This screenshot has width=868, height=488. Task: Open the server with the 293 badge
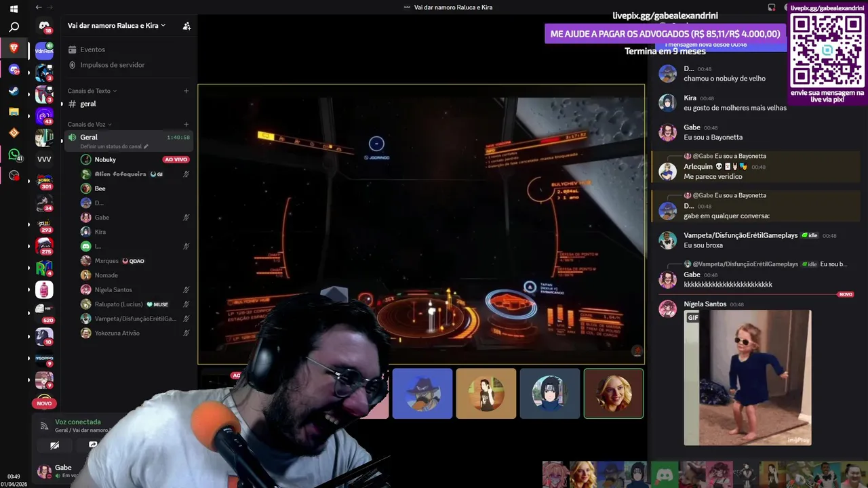click(x=44, y=225)
